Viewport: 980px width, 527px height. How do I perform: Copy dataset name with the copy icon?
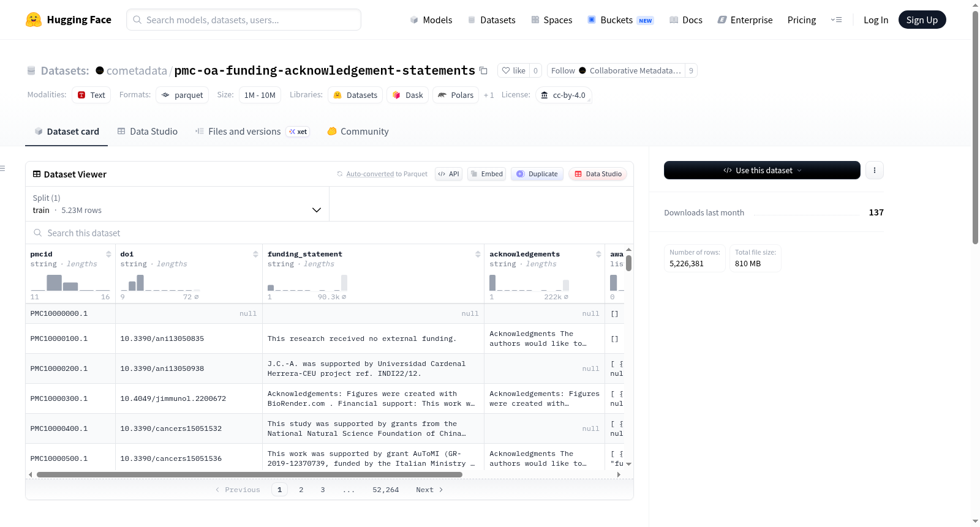click(483, 70)
